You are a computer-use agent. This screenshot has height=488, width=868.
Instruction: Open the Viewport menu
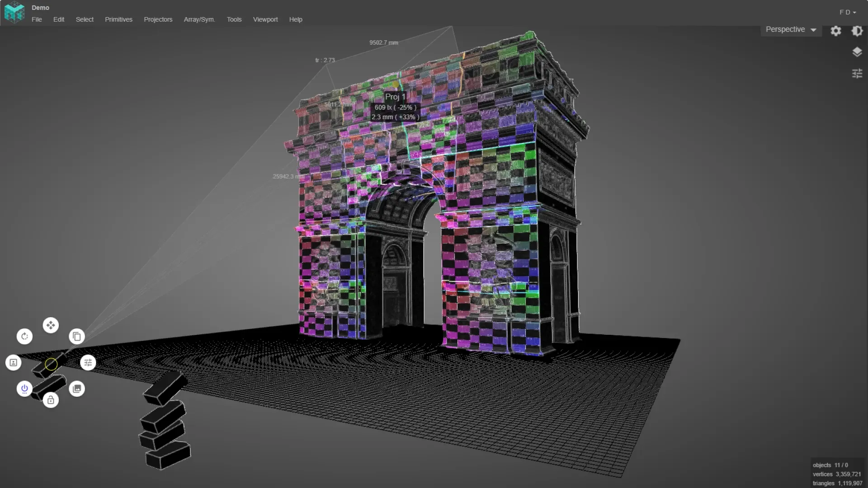pos(265,19)
